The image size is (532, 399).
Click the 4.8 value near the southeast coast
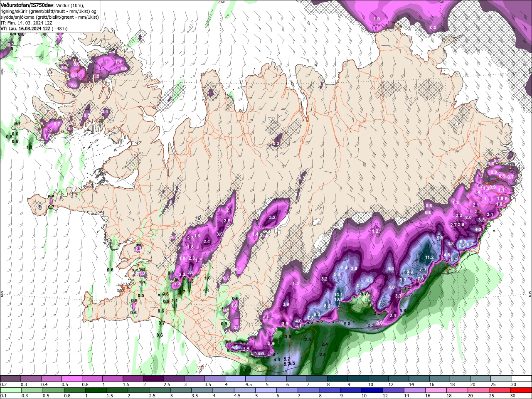pos(447,255)
